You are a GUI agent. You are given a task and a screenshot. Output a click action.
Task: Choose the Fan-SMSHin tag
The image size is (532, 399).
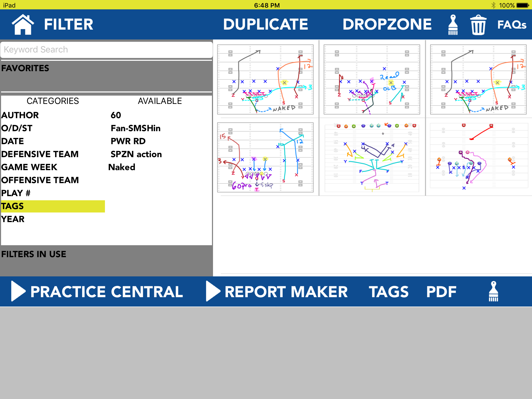tap(136, 128)
